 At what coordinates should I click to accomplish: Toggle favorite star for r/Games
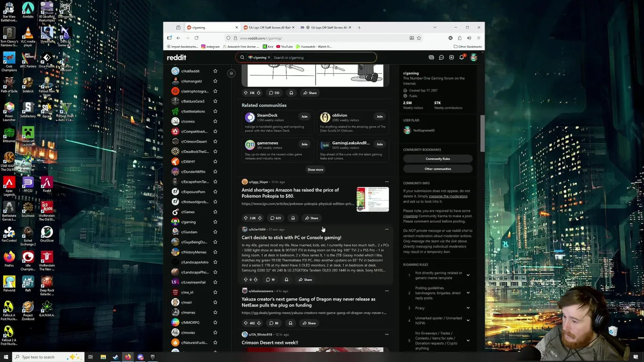[x=215, y=212]
